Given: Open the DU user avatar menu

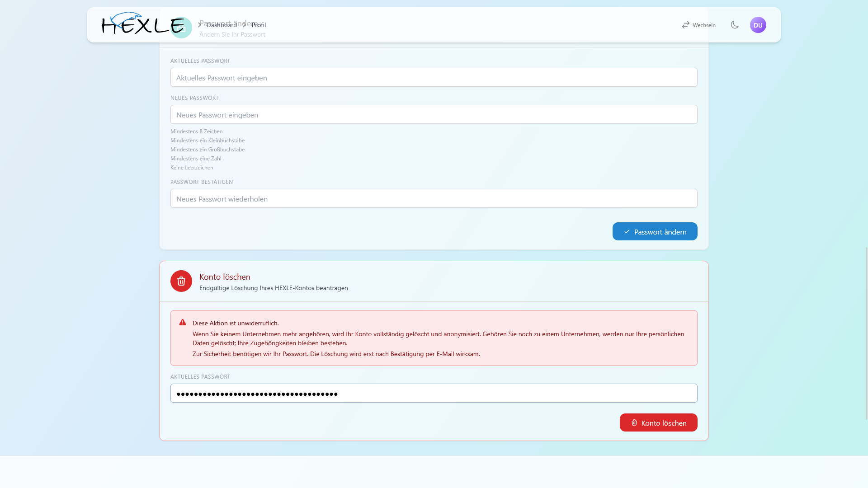Looking at the screenshot, I should 758,25.
